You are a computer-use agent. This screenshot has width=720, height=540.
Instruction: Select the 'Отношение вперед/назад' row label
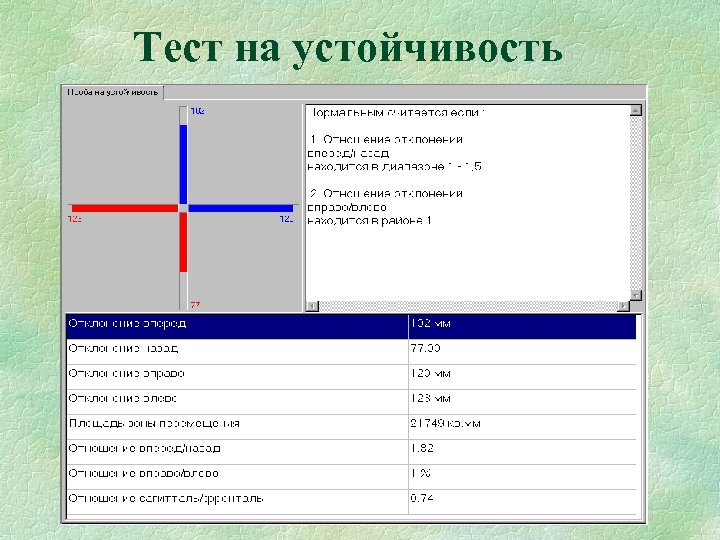144,448
